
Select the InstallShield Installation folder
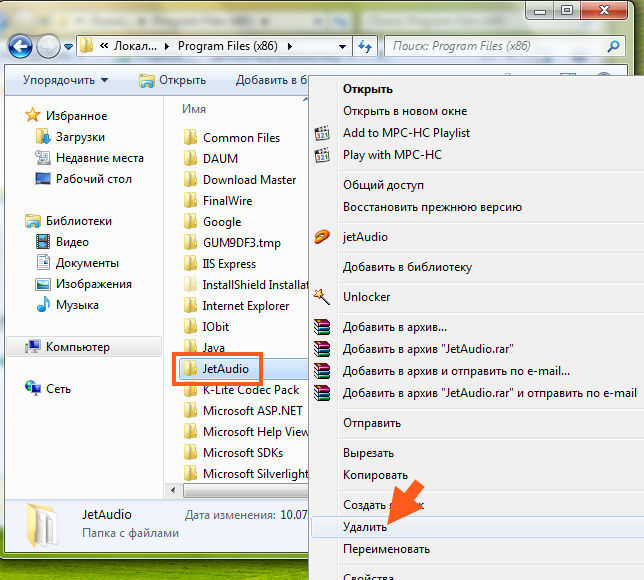(246, 285)
